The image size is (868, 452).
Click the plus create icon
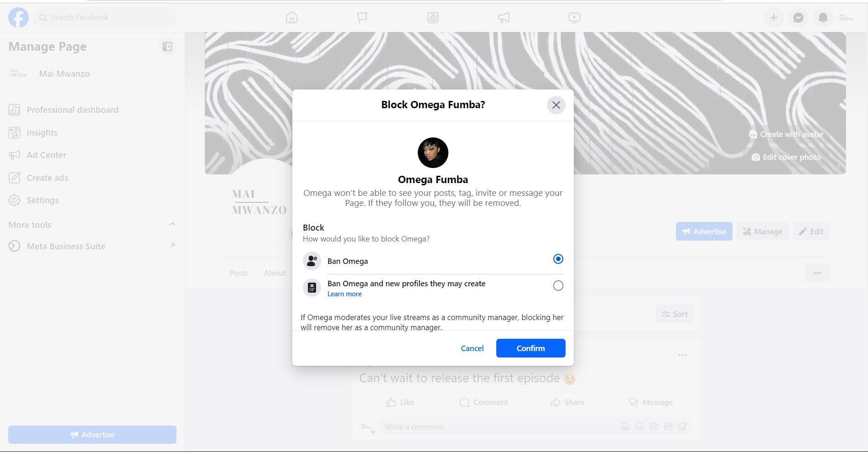tap(774, 18)
